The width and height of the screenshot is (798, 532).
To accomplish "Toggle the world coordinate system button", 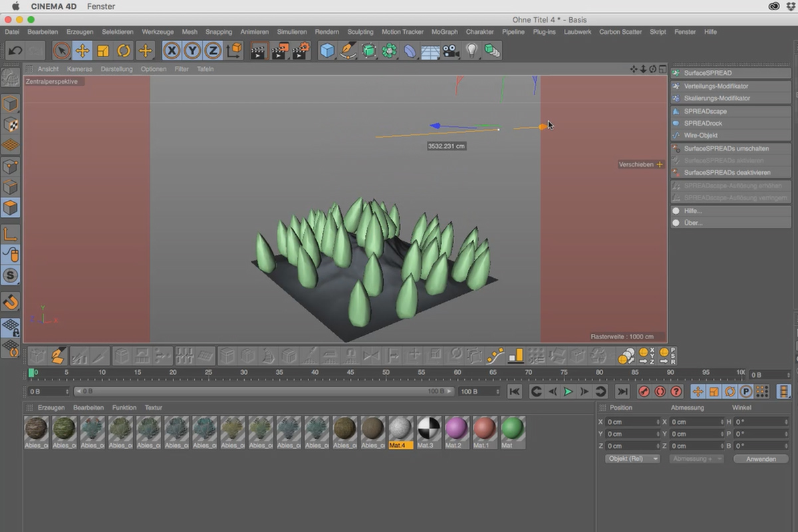I will 234,51.
